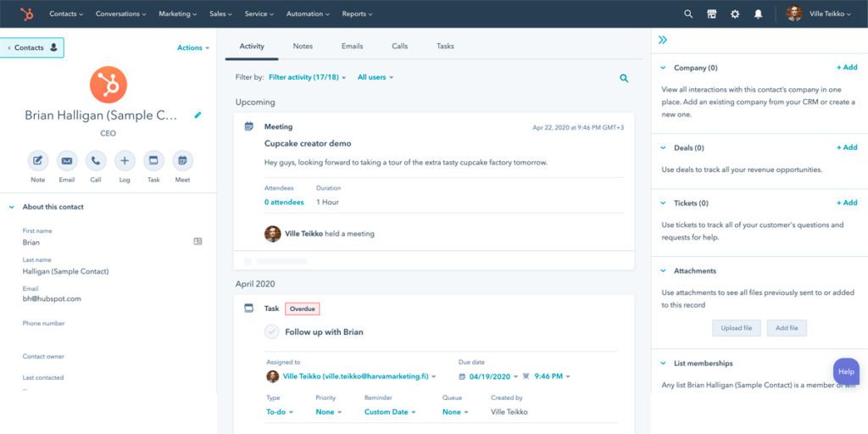Open the Priority None dropdown

[x=329, y=412]
